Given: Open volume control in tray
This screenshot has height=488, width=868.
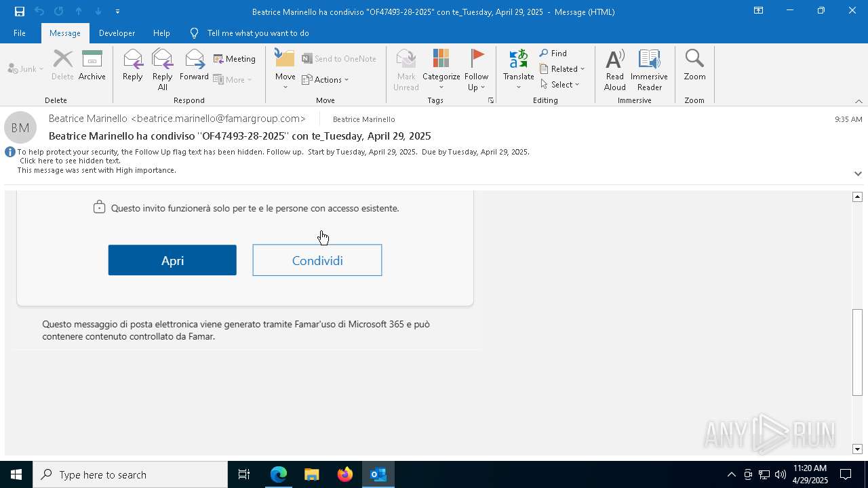Looking at the screenshot, I should pos(781,474).
